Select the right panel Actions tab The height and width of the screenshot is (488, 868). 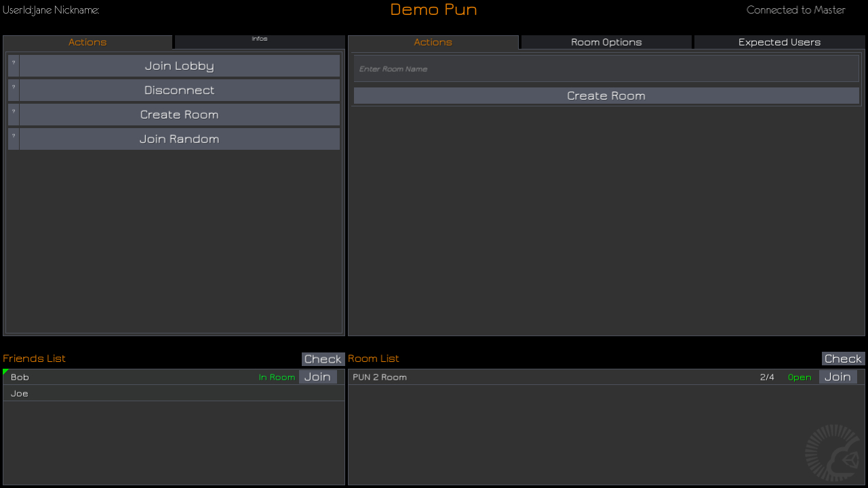point(433,42)
